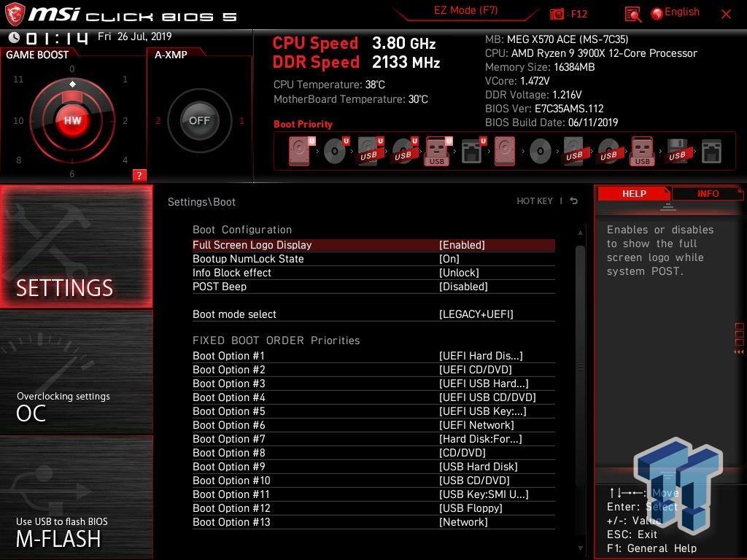This screenshot has width=747, height=560.
Task: Toggle the Game Boost HW knob
Action: tap(72, 120)
